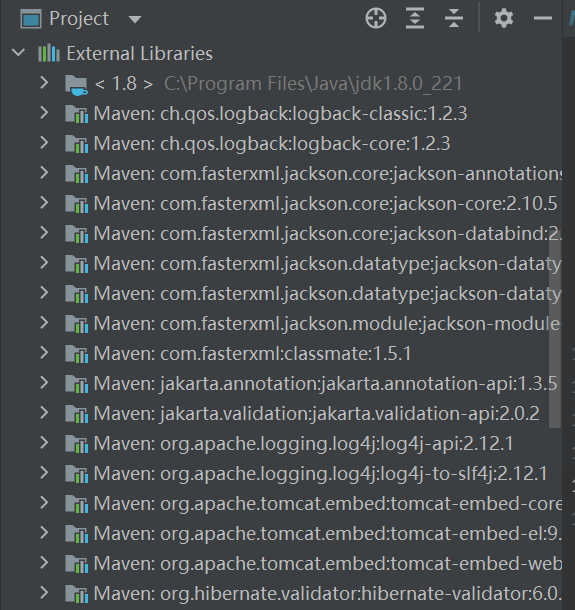575x610 pixels.
Task: Click the Project panel title label
Action: coord(79,19)
